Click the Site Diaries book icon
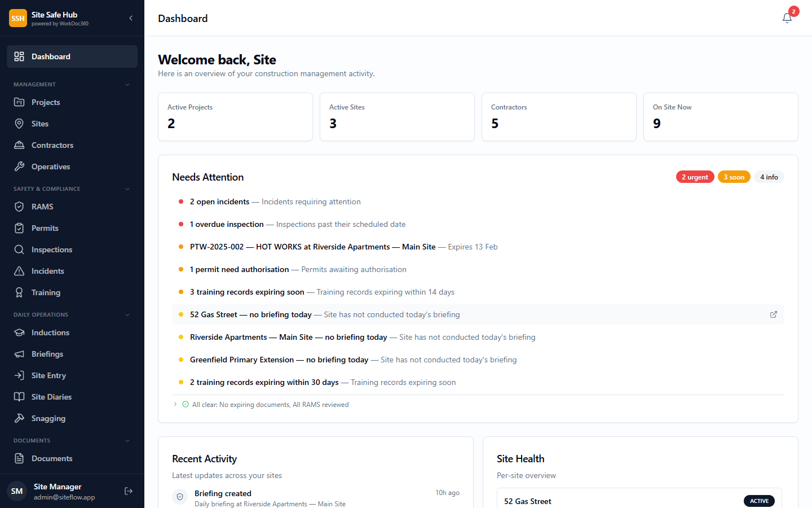812x508 pixels. click(19, 397)
